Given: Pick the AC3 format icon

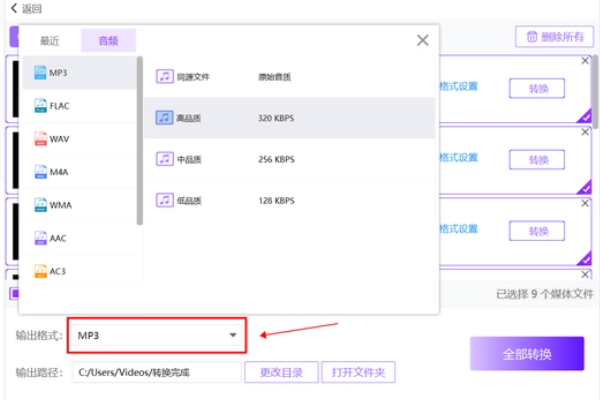Looking at the screenshot, I should (x=41, y=270).
